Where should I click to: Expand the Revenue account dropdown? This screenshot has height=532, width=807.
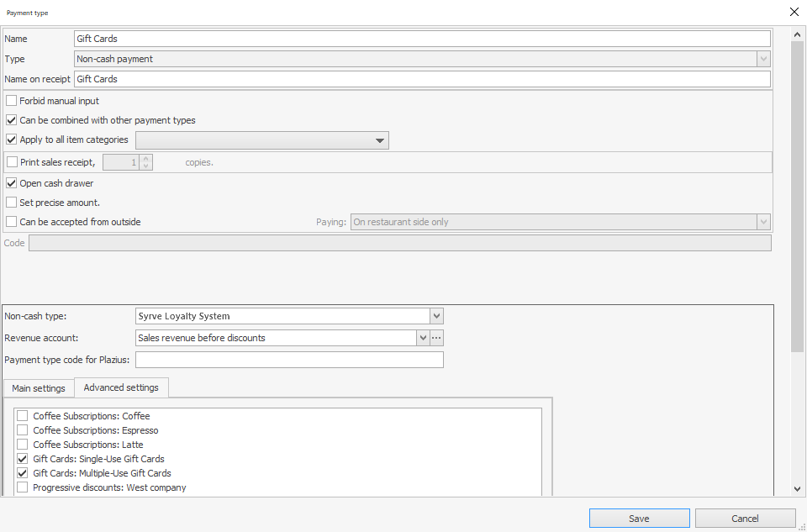pos(423,338)
